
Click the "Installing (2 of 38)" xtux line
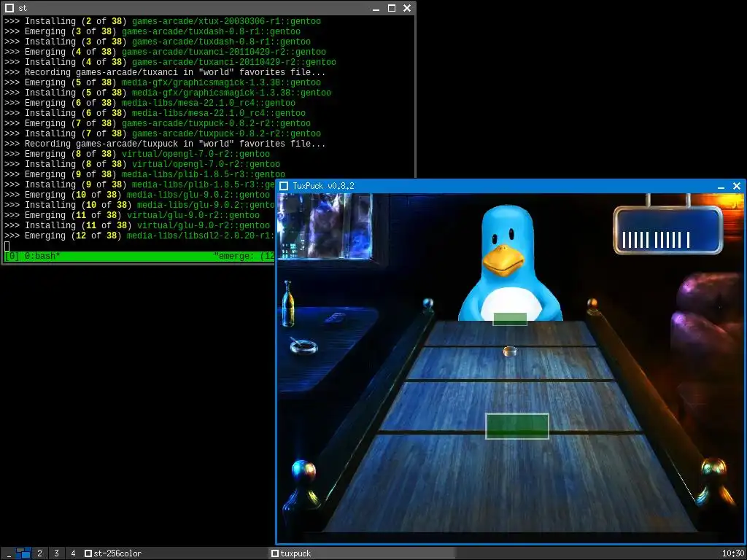point(163,21)
